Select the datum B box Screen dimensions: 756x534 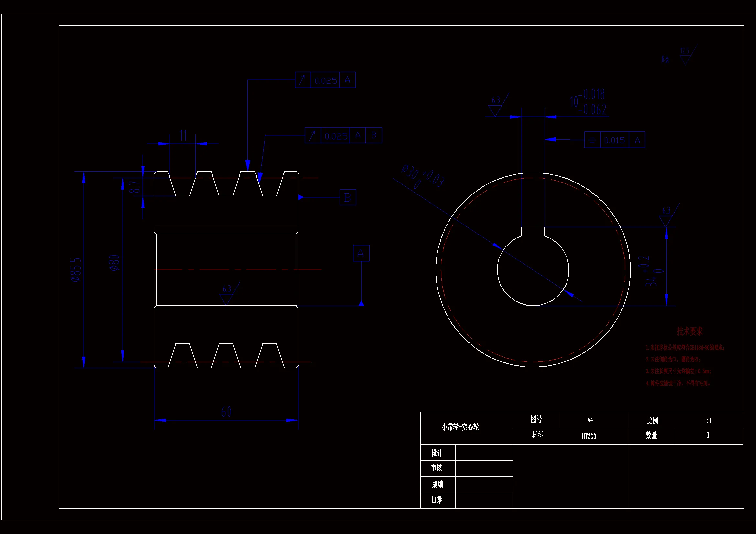click(348, 197)
